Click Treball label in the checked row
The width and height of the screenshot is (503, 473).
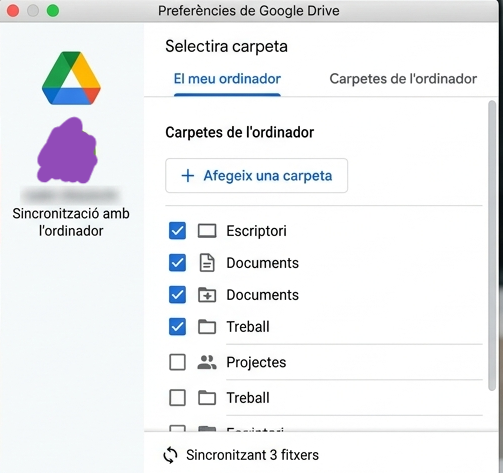(x=248, y=327)
